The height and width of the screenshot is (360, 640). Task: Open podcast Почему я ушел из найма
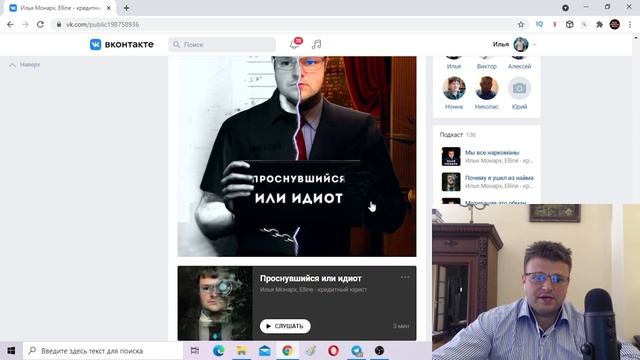tap(499, 178)
